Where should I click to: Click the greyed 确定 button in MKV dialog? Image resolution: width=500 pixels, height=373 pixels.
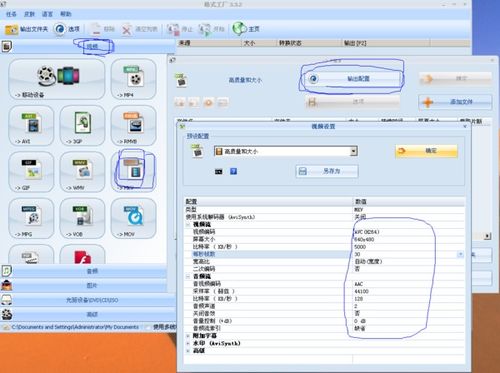pos(455,79)
